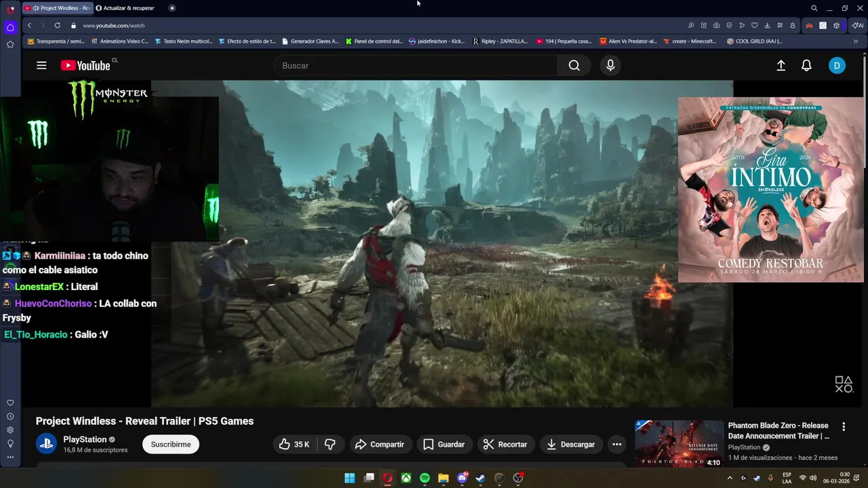Open Spotify from taskbar
The image size is (868, 488).
coord(425,478)
